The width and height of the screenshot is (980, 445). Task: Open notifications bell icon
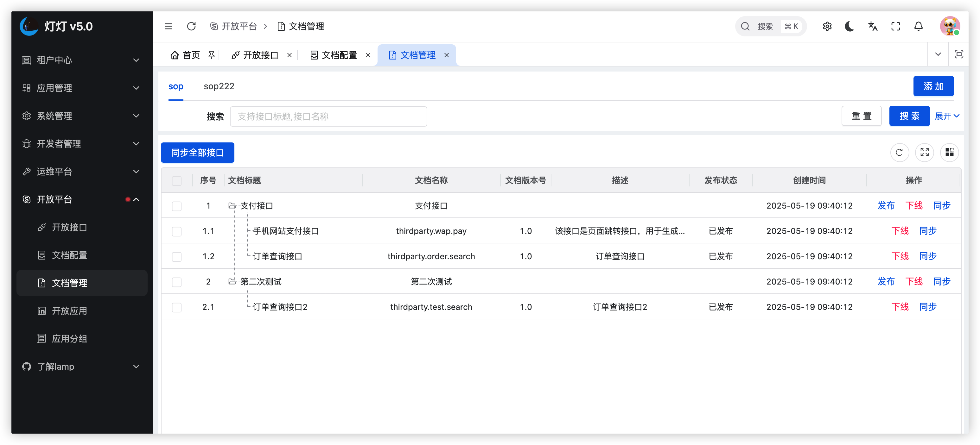click(x=918, y=26)
